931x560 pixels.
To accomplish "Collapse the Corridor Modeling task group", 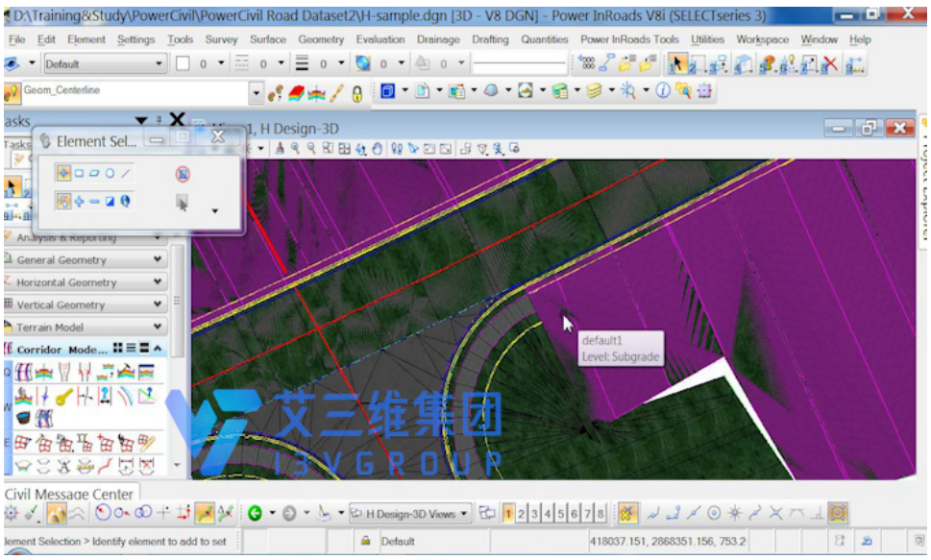I will 158,348.
